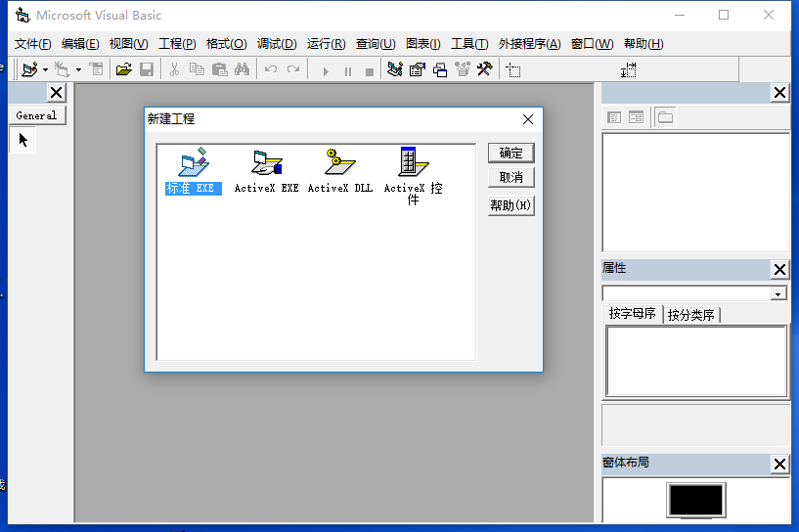Close the project explorer panel
The image size is (799, 532).
point(779,93)
